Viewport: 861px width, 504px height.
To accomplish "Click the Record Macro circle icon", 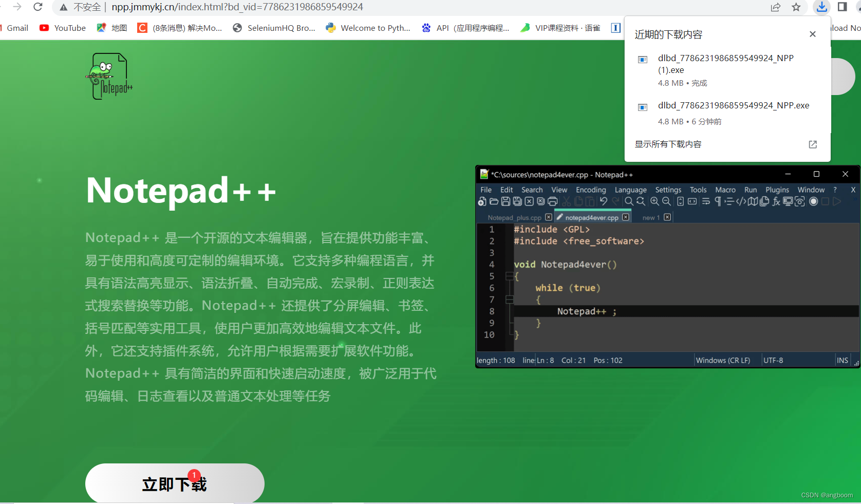I will (813, 201).
